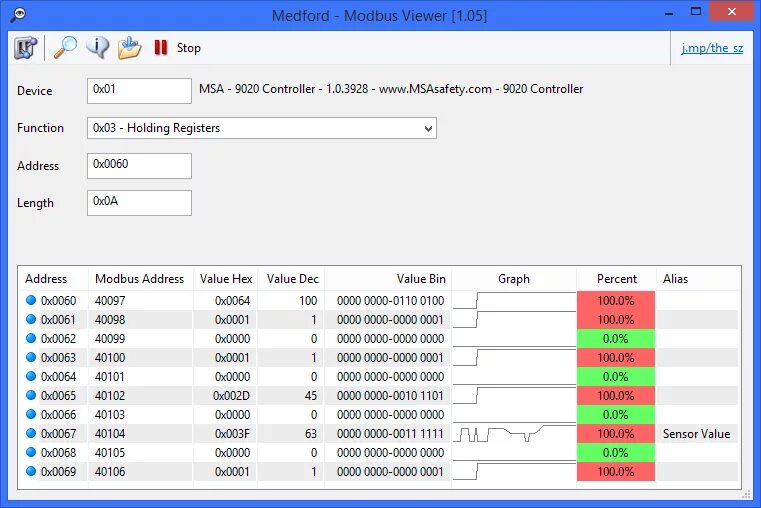Open the j.mp/the_sz link
This screenshot has height=508, width=761.
(712, 48)
